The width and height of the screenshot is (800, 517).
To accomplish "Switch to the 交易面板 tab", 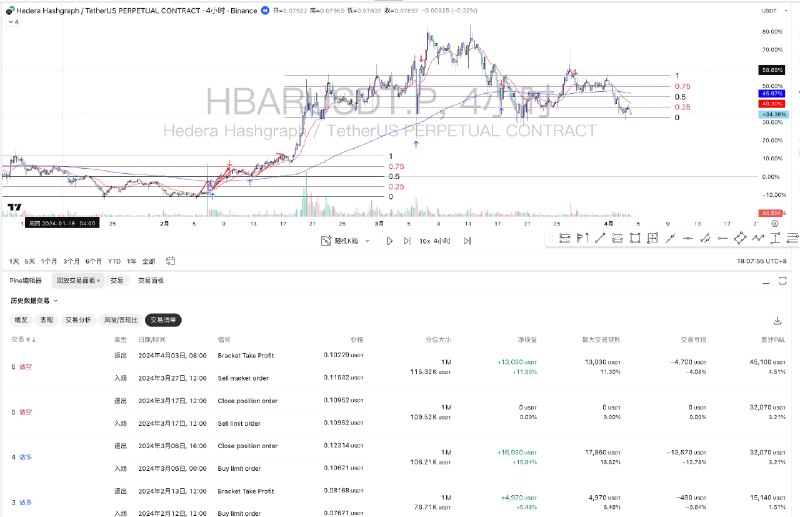I will 152,281.
